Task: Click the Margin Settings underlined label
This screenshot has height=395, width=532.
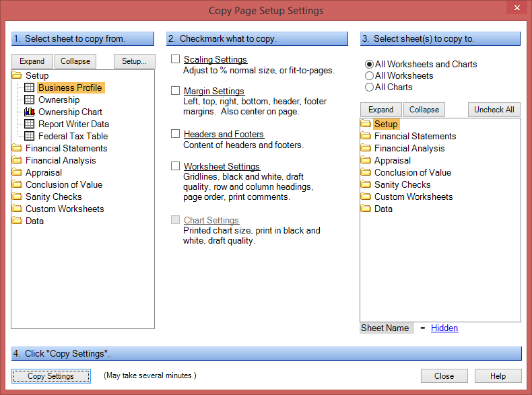Action: pyautogui.click(x=214, y=91)
